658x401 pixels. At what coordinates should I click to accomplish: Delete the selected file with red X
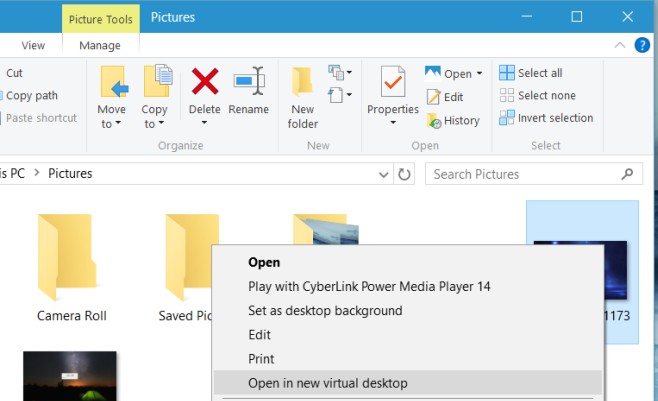click(205, 81)
